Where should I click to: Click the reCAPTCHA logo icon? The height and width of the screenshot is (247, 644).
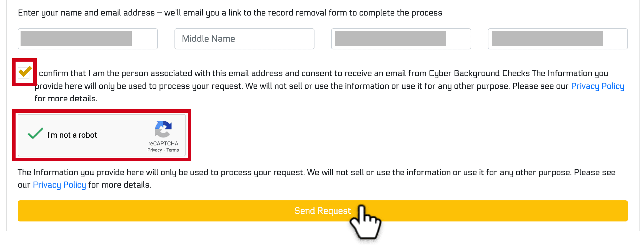pyautogui.click(x=163, y=129)
